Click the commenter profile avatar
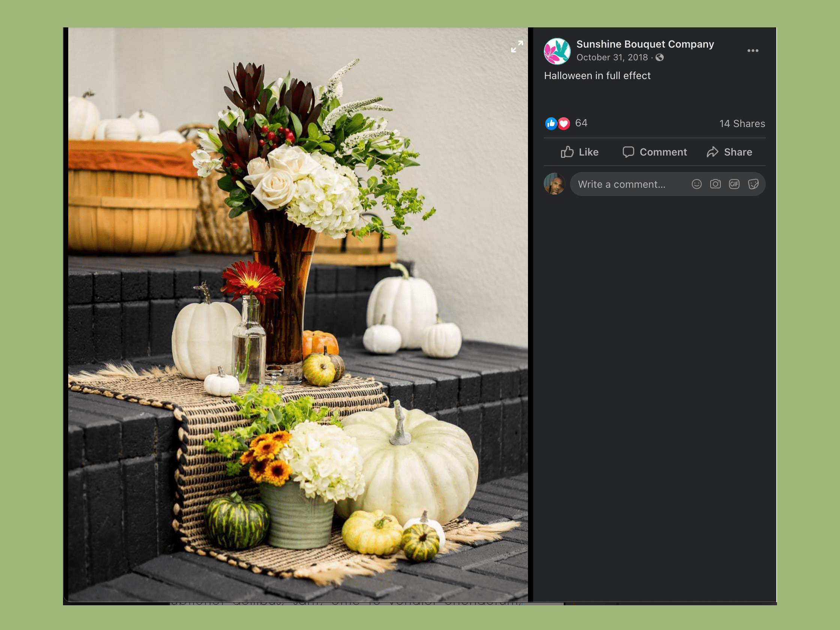This screenshot has height=630, width=840. [x=554, y=184]
